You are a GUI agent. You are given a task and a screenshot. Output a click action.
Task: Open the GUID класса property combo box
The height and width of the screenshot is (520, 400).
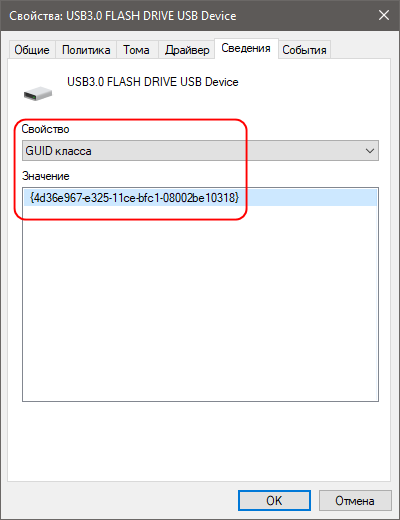tap(200, 151)
